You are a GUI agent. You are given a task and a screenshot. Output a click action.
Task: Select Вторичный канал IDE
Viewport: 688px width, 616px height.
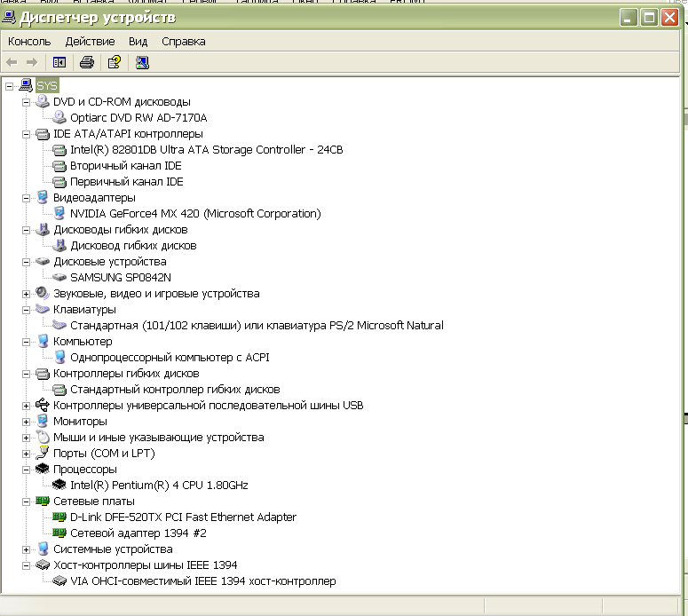pos(125,165)
